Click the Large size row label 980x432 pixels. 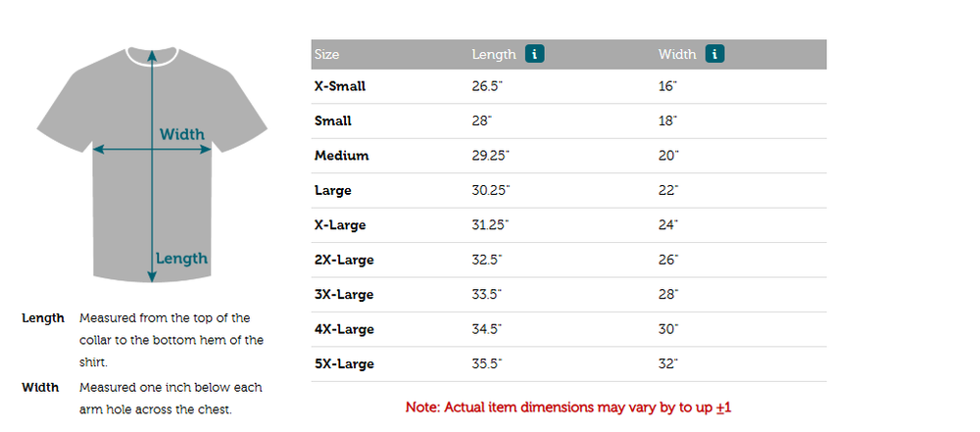332,191
